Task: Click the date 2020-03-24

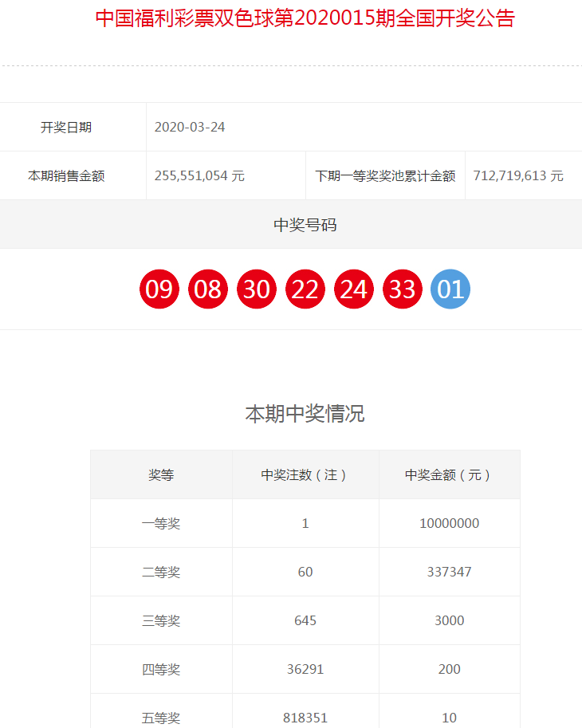Action: pos(190,128)
